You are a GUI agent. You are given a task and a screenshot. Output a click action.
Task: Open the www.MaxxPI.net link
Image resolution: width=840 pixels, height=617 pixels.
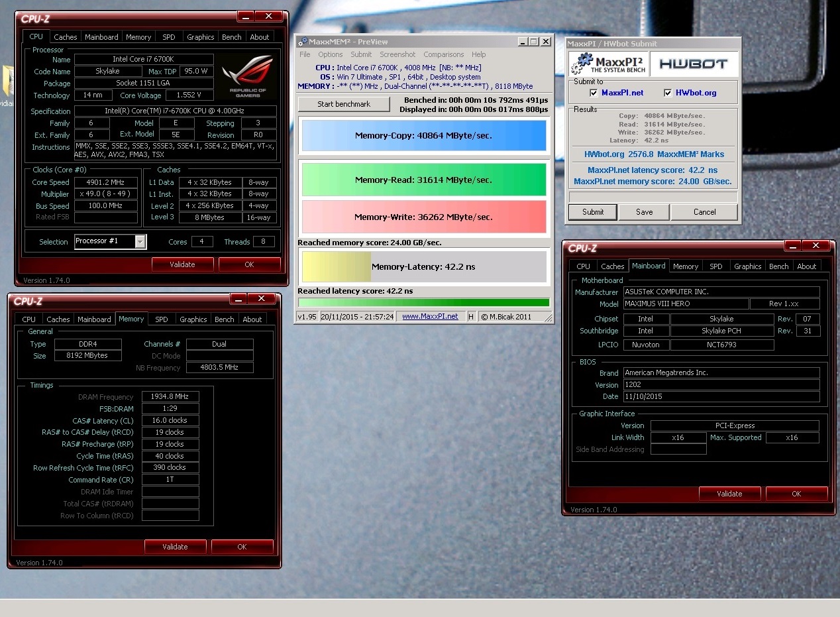[430, 316]
